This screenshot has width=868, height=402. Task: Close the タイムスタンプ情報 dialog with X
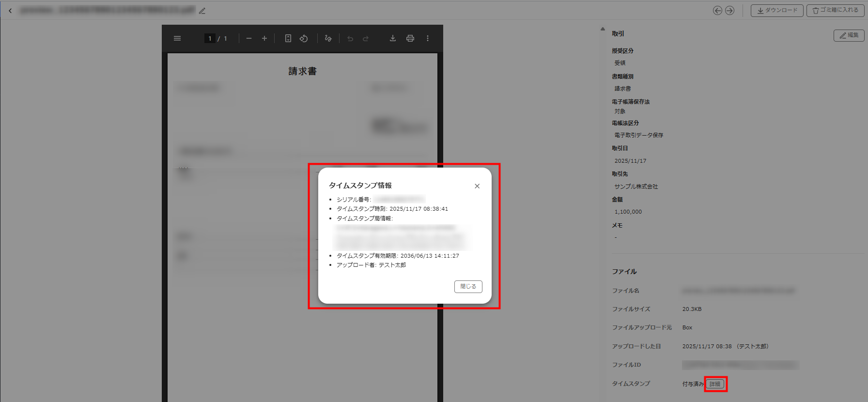pyautogui.click(x=477, y=186)
